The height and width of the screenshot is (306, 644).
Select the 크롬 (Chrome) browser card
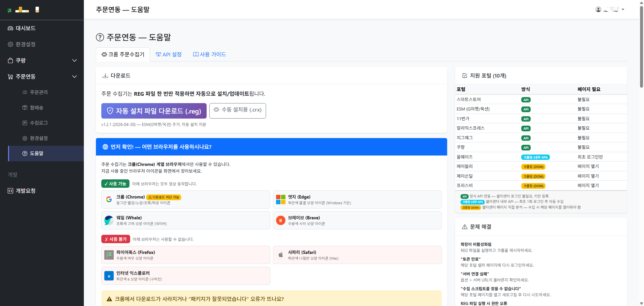[185, 200]
